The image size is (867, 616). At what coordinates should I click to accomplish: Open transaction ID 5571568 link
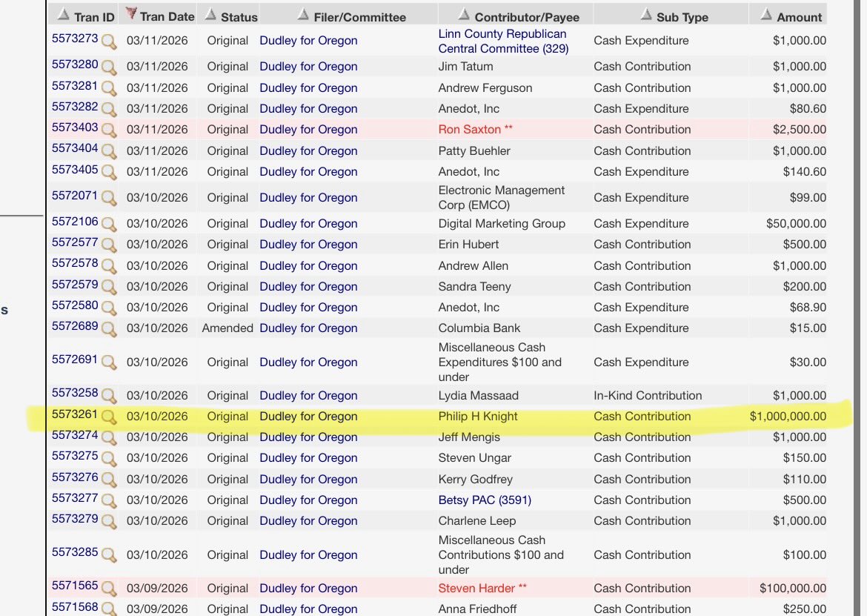pyautogui.click(x=75, y=606)
